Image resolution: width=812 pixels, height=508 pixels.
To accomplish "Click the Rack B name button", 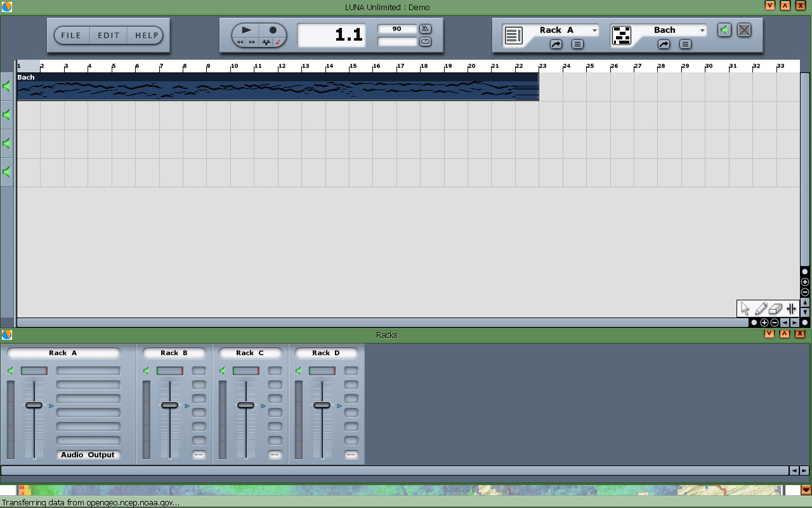I will pyautogui.click(x=174, y=353).
